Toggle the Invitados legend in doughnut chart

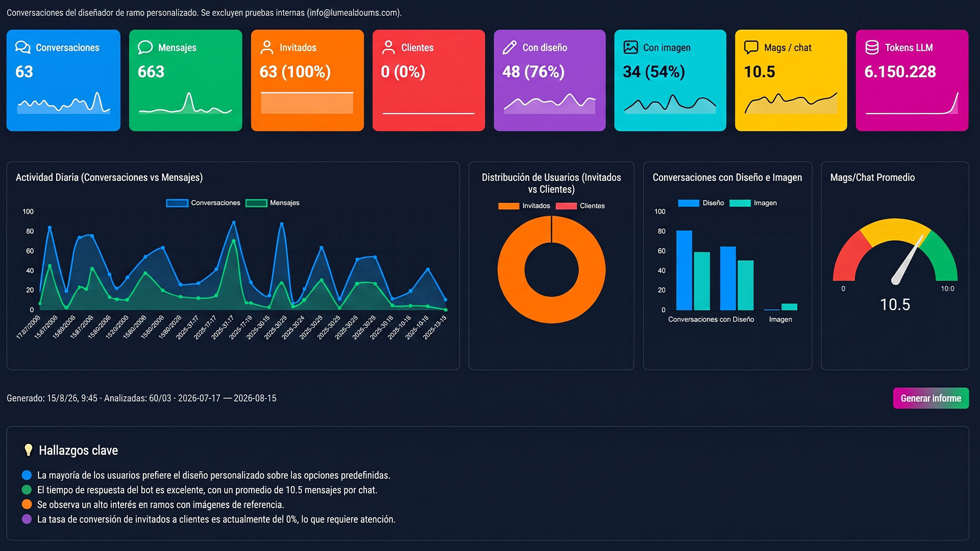point(524,206)
